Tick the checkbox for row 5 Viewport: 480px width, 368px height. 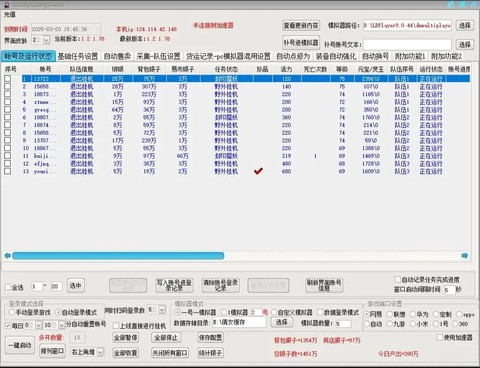coord(7,109)
